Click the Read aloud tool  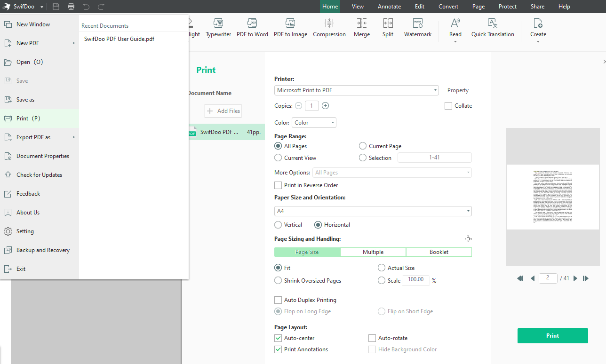[455, 28]
